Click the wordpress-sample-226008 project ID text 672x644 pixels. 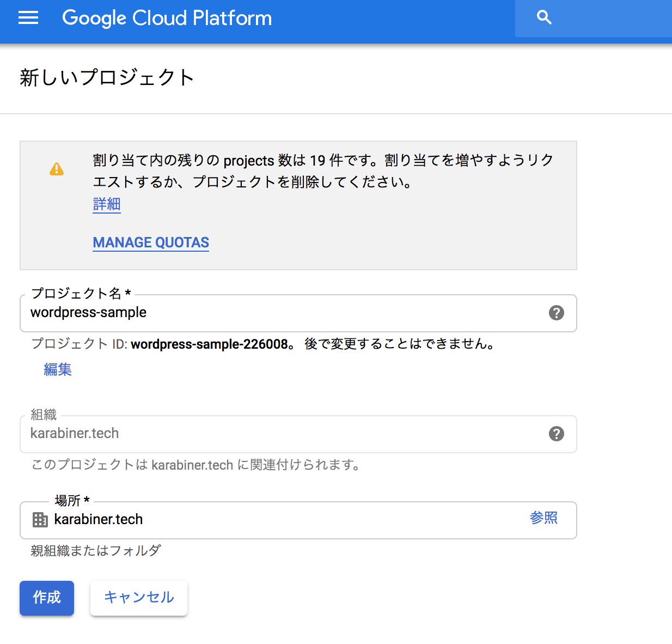pyautogui.click(x=209, y=344)
